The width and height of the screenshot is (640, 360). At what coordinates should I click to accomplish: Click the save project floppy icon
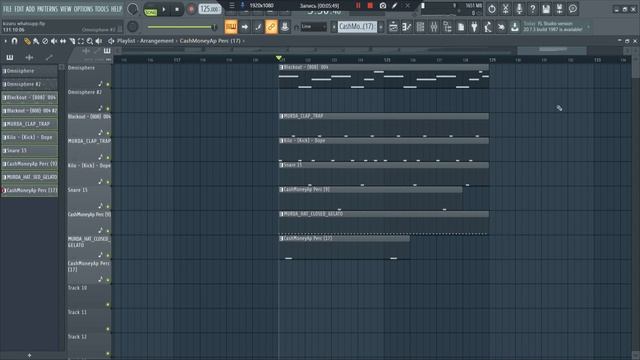546,9
